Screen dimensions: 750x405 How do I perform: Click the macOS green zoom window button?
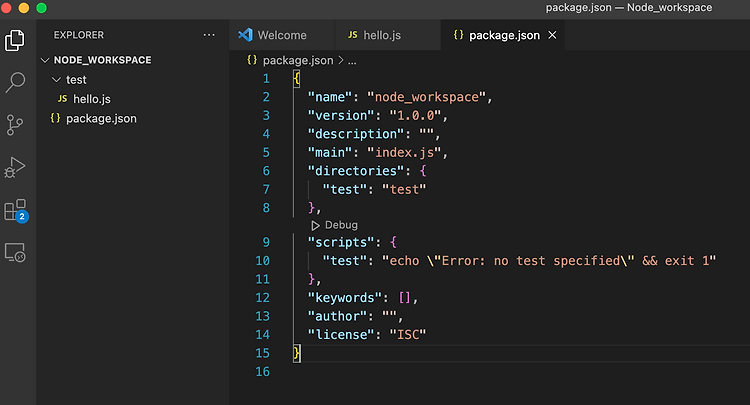click(42, 8)
